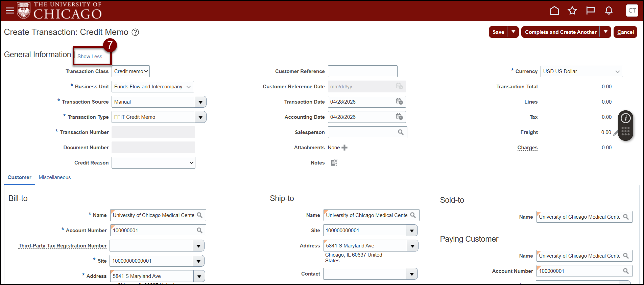Expand Ship-to Contact dropdown arrow
Image resolution: width=644 pixels, height=285 pixels.
pos(412,274)
